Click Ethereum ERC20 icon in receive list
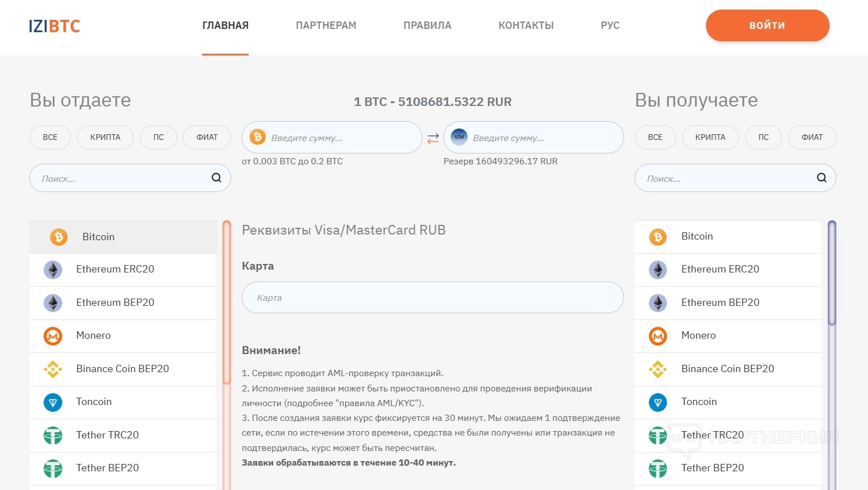This screenshot has height=490, width=868. (x=658, y=270)
